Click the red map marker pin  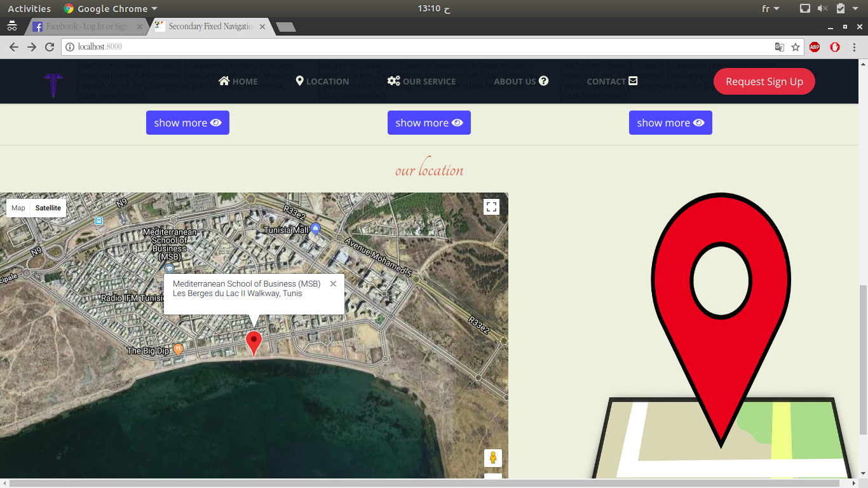pyautogui.click(x=254, y=344)
